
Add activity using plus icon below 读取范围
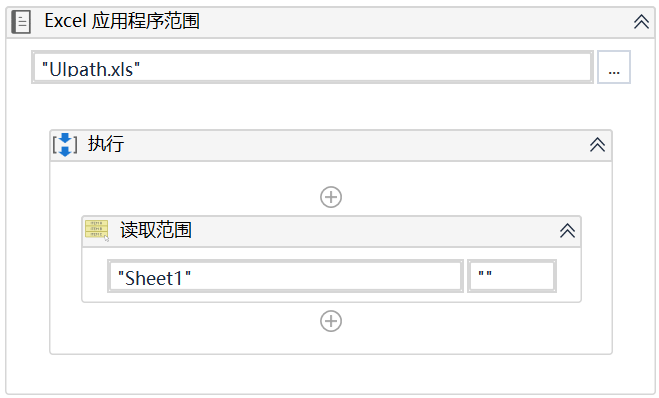(x=331, y=321)
